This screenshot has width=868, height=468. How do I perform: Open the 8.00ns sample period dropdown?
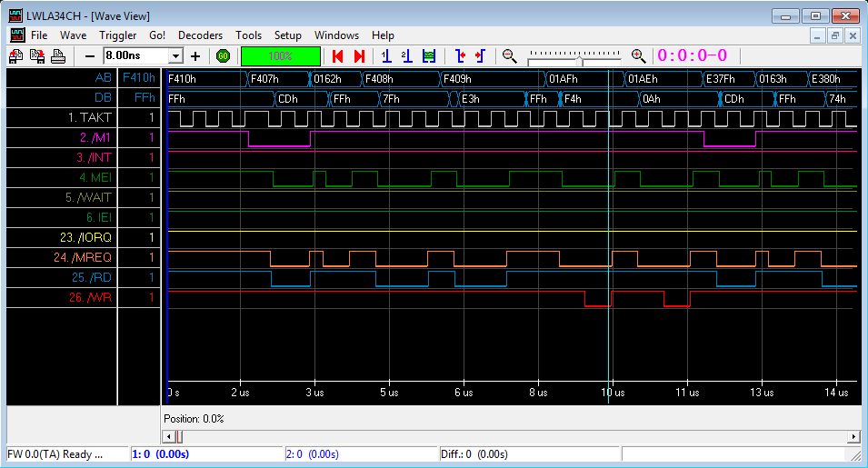click(176, 56)
